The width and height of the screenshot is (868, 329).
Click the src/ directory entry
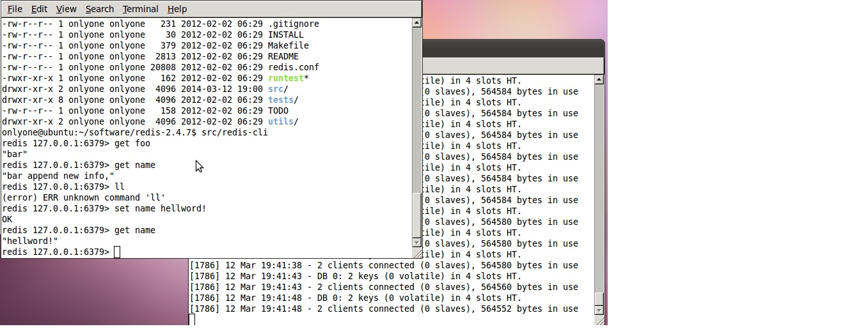[278, 89]
